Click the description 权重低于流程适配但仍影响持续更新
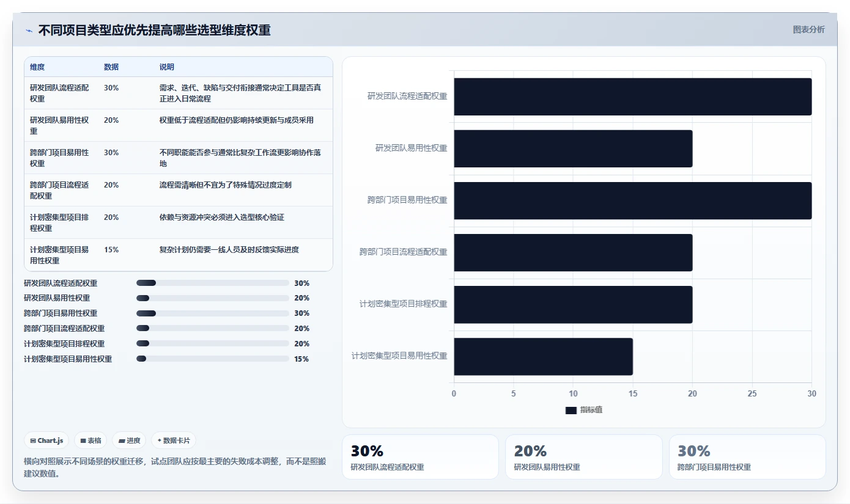The width and height of the screenshot is (850, 504). 237,120
